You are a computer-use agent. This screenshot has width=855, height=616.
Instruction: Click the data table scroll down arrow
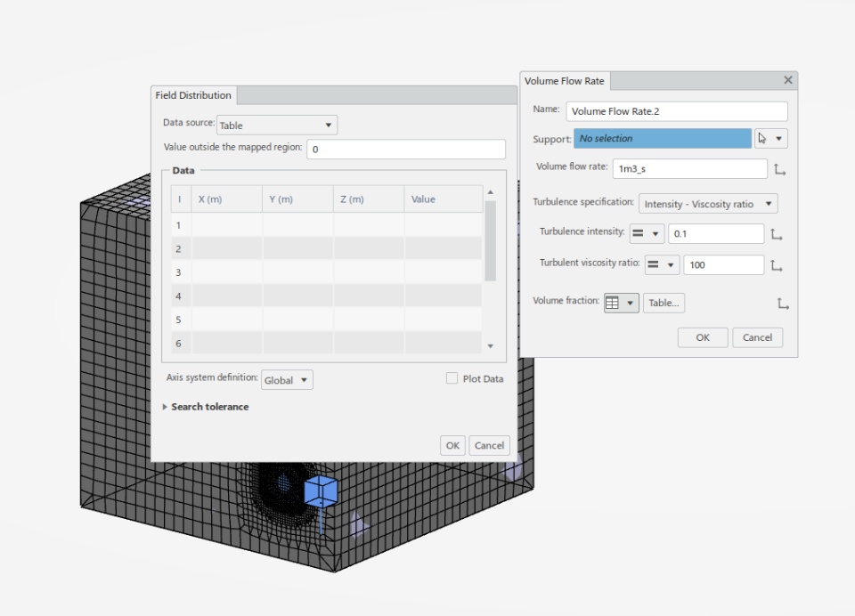click(490, 346)
